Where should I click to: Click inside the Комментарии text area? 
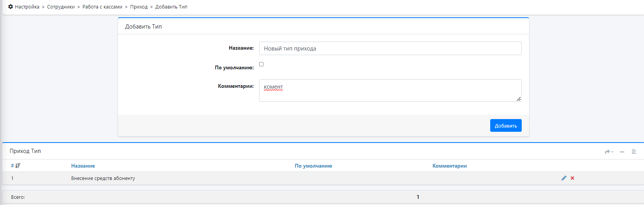point(390,91)
